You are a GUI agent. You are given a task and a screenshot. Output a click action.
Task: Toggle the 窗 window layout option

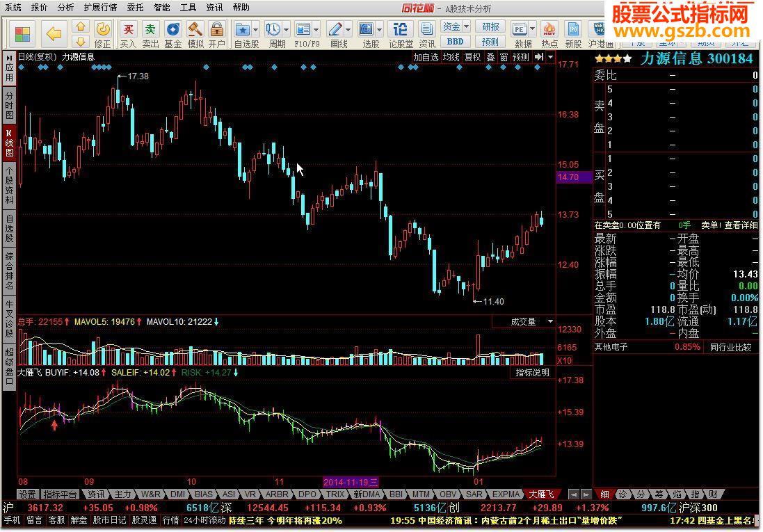504,57
